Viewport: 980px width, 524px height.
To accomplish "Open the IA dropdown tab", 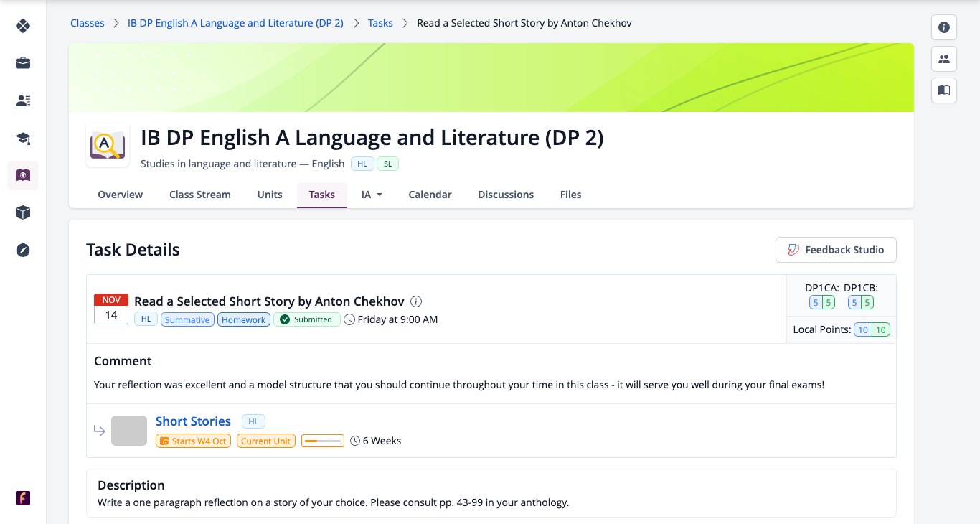I will pyautogui.click(x=372, y=195).
